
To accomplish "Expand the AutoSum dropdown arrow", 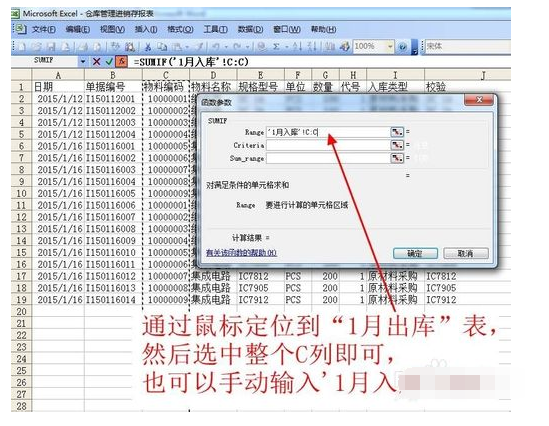I will click(x=286, y=47).
